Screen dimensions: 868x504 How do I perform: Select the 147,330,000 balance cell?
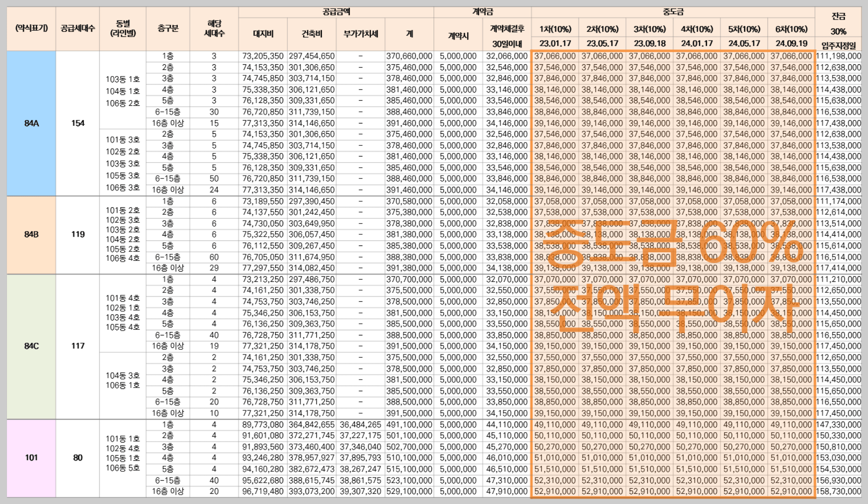point(838,425)
